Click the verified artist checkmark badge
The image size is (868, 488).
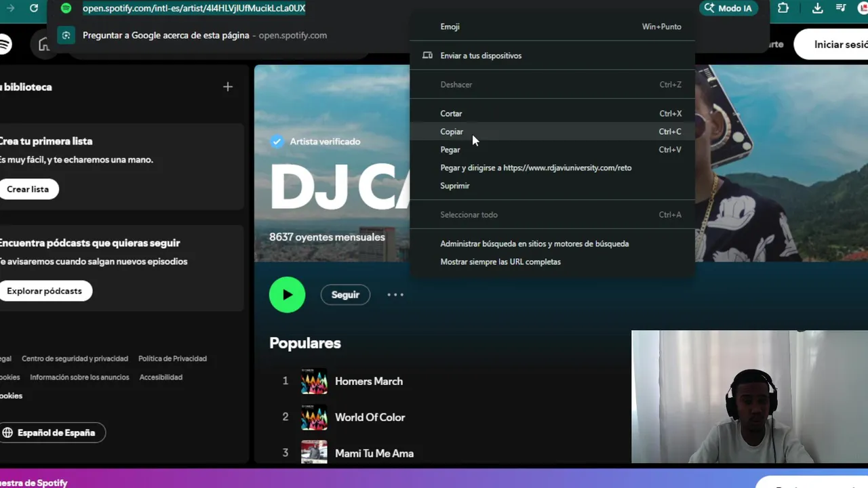(x=277, y=142)
